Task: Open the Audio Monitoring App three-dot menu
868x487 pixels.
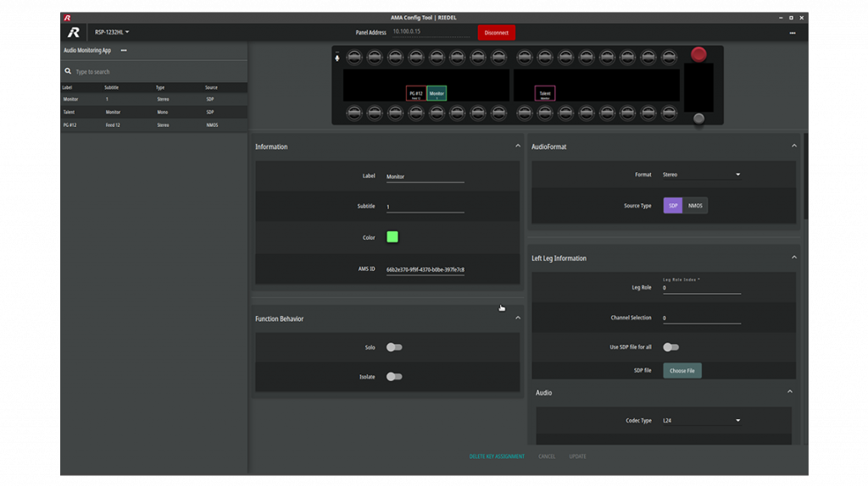Action: point(124,51)
